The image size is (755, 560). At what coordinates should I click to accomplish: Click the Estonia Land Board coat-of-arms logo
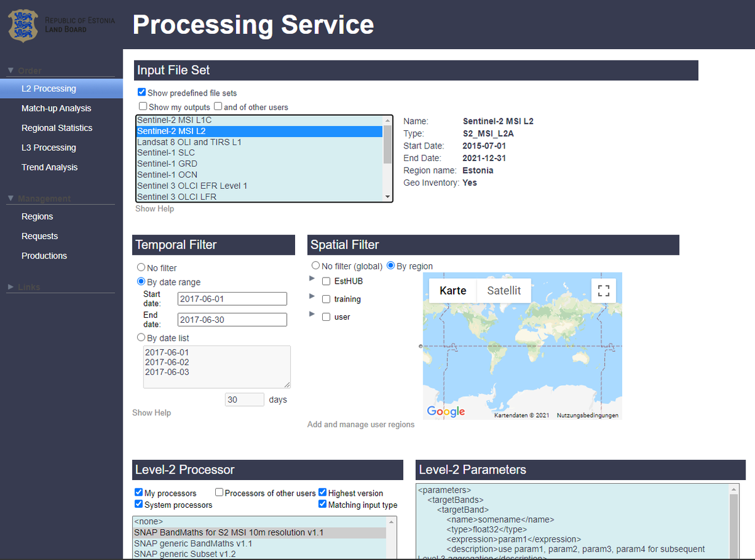pyautogui.click(x=23, y=25)
